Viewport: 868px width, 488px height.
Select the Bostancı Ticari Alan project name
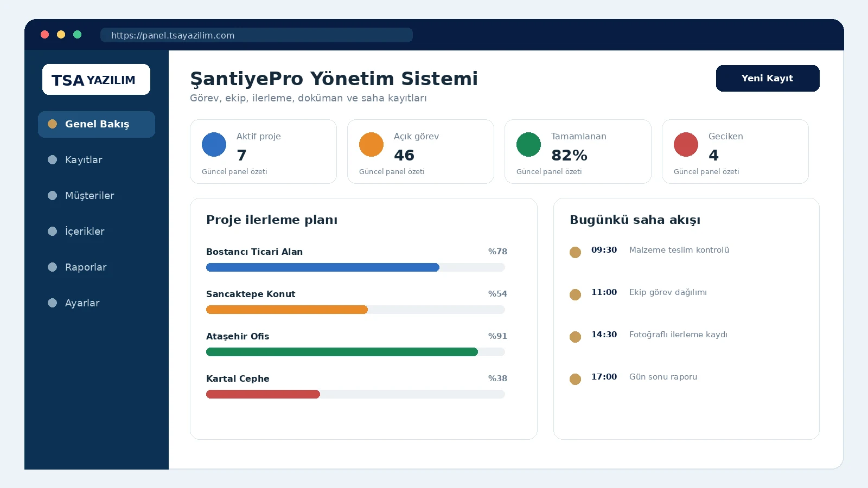coord(254,252)
